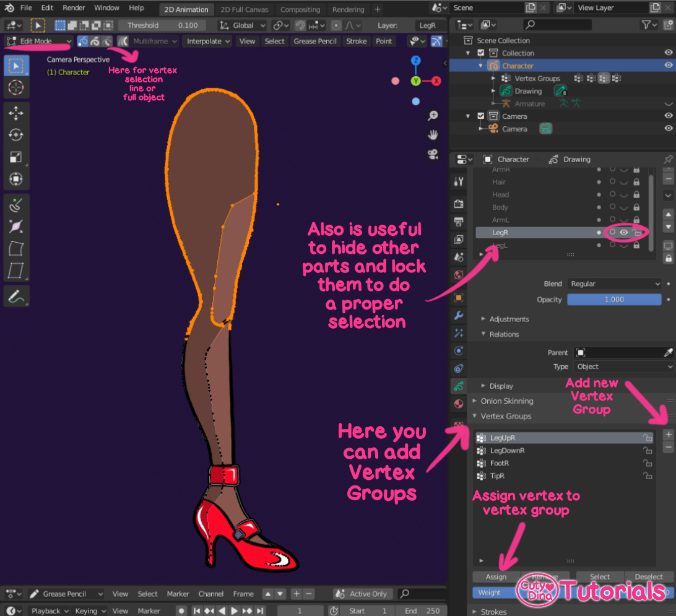
Task: Activate the Annotate tool
Action: click(16, 295)
